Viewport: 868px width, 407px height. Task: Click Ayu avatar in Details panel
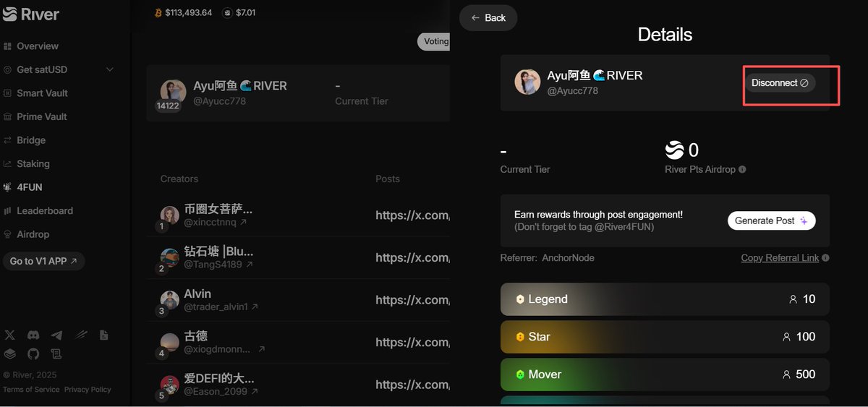[x=527, y=82]
